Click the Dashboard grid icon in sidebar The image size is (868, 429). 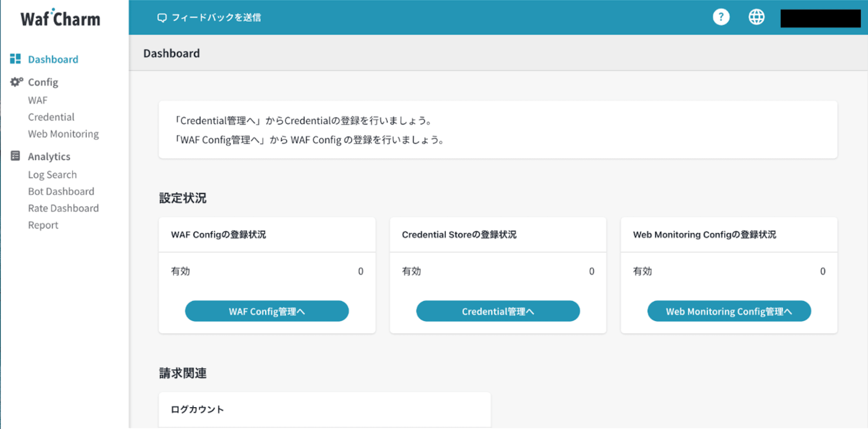pyautogui.click(x=15, y=59)
